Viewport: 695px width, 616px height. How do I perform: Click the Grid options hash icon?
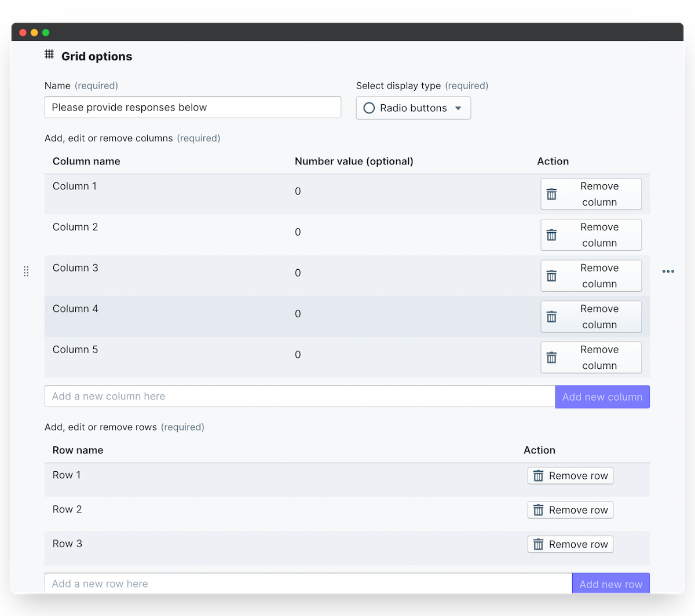tap(49, 54)
